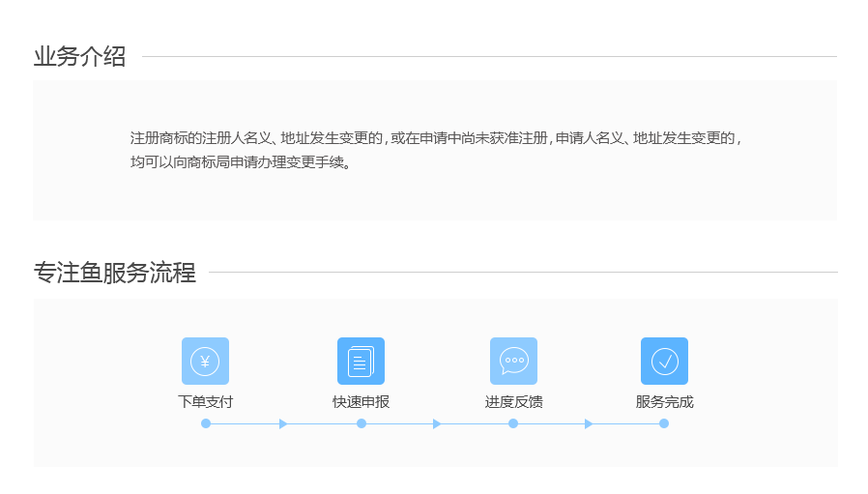The height and width of the screenshot is (494, 868).
Task: Click the yen payment icon
Action: (205, 361)
